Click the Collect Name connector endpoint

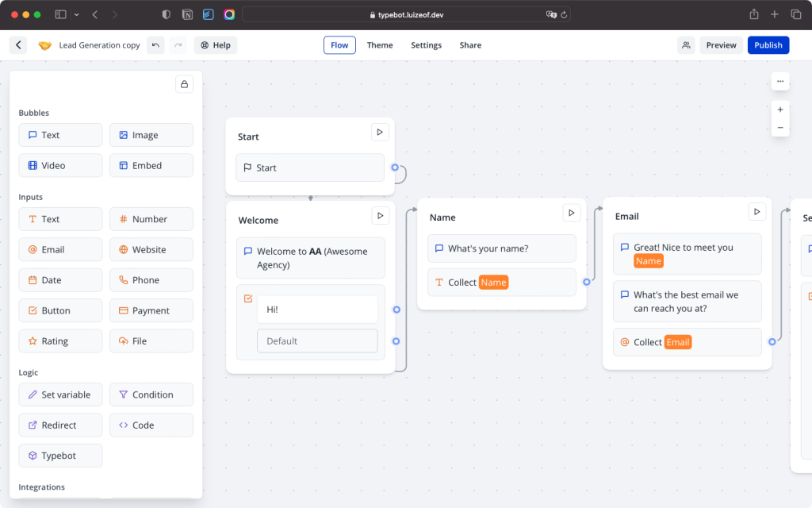587,282
